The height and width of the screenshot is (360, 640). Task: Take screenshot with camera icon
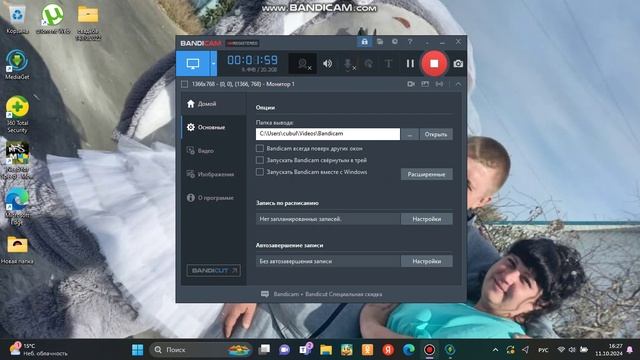458,64
